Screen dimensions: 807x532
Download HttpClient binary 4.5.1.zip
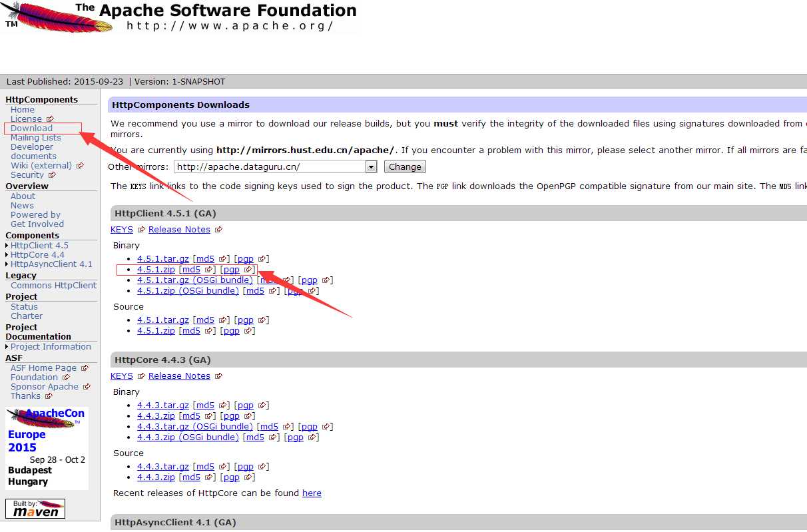click(156, 270)
